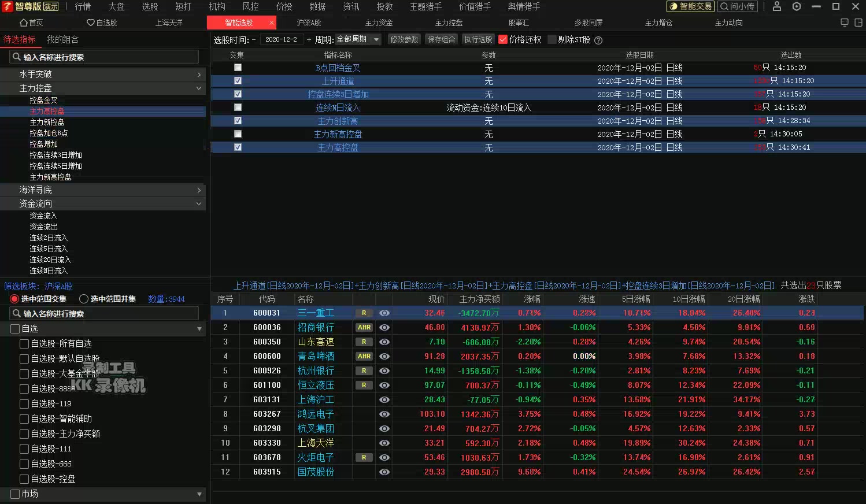Open the 短打 menu

(183, 6)
